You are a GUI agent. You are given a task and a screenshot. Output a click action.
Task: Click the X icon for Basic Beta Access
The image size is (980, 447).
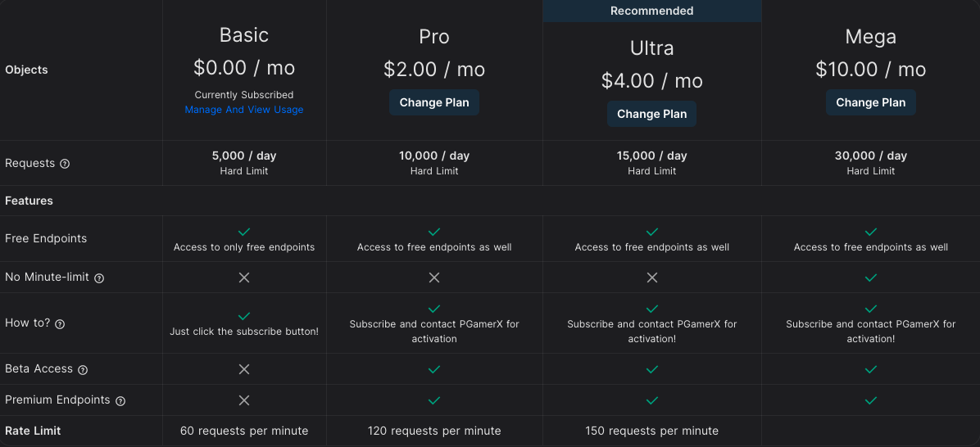pyautogui.click(x=244, y=369)
